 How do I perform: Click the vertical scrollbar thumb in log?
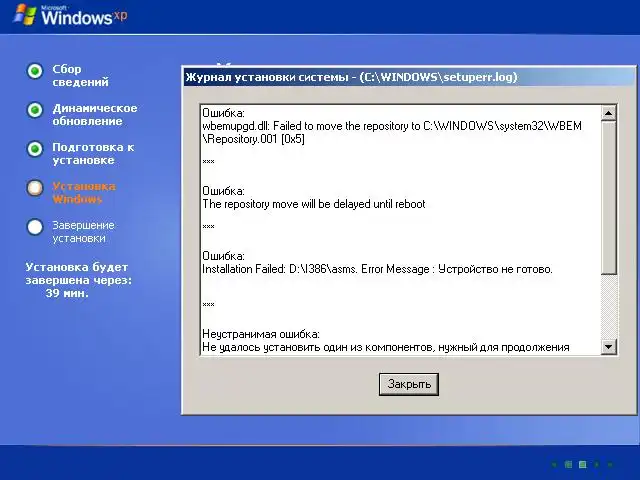tap(608, 197)
